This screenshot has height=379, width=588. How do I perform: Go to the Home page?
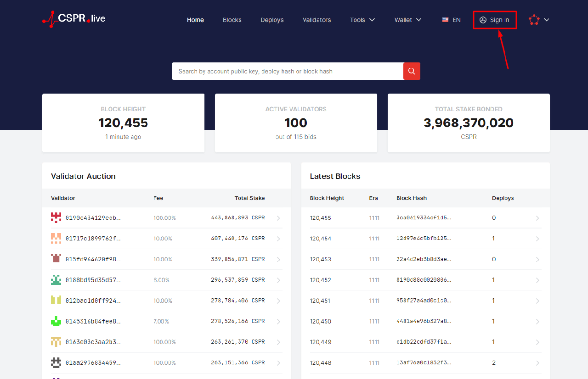click(195, 20)
